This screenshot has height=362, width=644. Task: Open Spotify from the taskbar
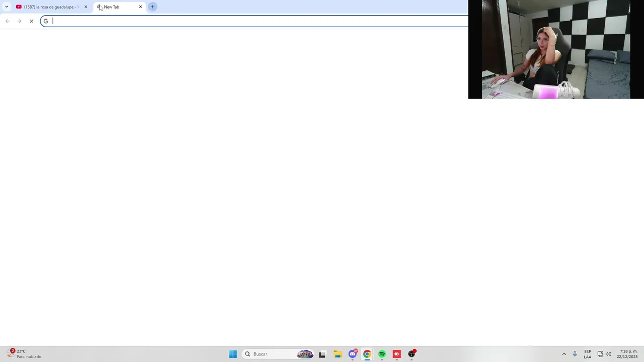382,354
